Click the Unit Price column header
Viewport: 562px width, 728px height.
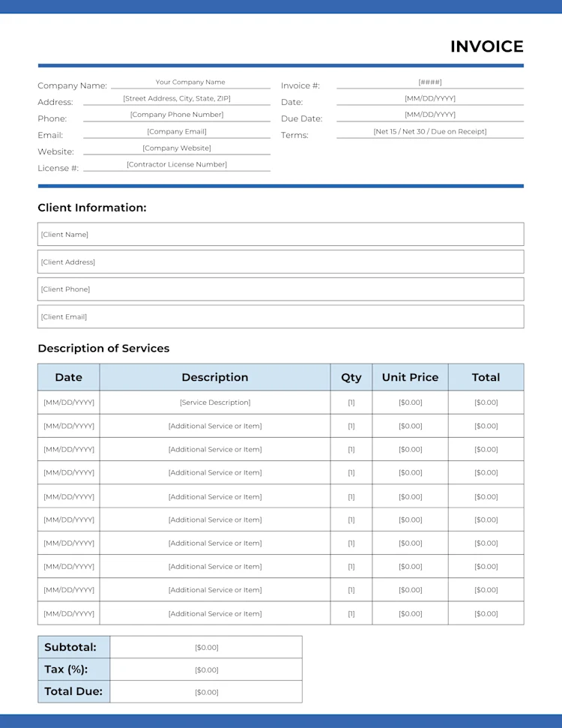(410, 377)
